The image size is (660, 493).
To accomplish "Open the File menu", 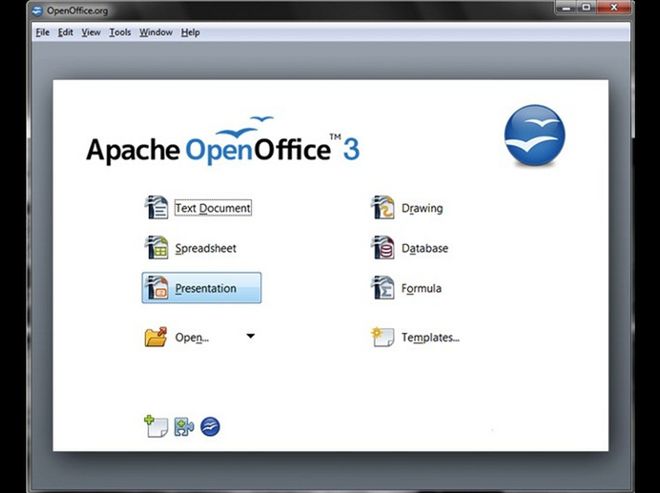I will 43,32.
